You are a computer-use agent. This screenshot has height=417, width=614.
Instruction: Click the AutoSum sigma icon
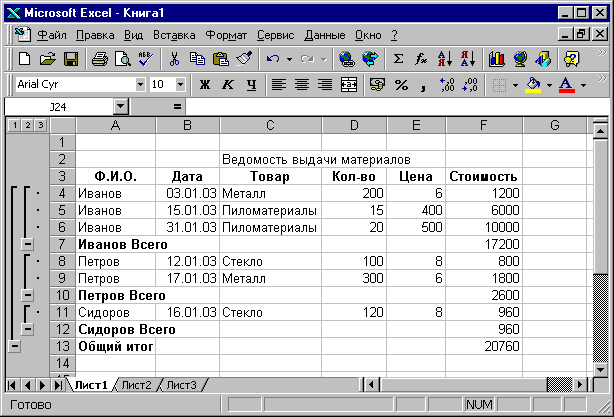tap(398, 60)
